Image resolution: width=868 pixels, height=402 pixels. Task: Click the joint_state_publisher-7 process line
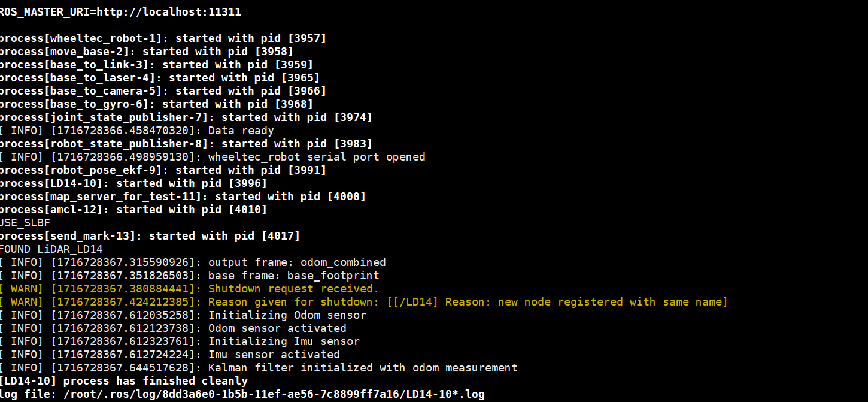pos(186,117)
